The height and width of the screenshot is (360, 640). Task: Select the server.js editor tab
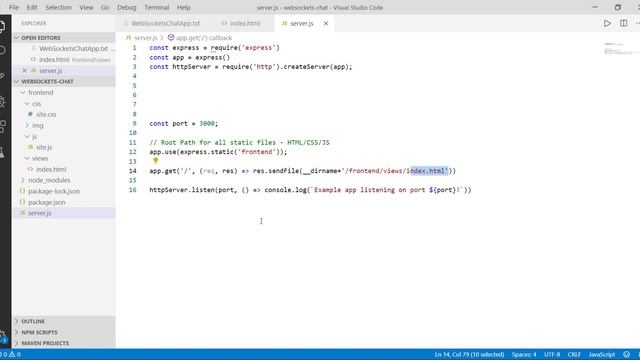click(302, 23)
